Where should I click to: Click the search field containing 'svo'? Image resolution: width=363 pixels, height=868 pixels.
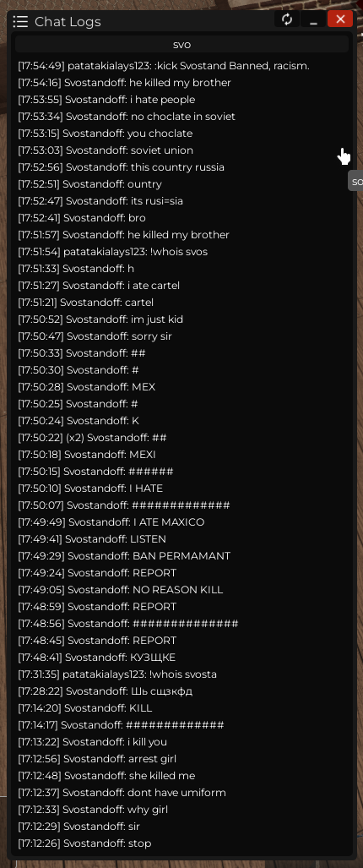(181, 44)
